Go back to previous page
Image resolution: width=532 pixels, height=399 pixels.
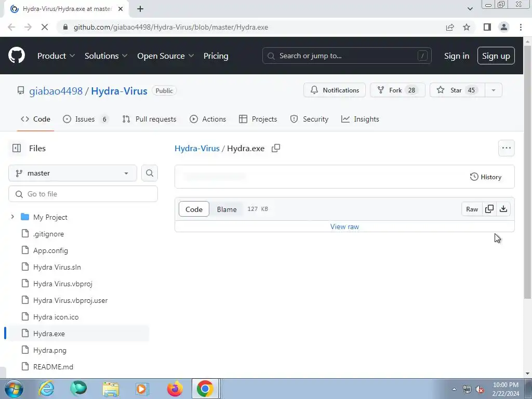11,27
